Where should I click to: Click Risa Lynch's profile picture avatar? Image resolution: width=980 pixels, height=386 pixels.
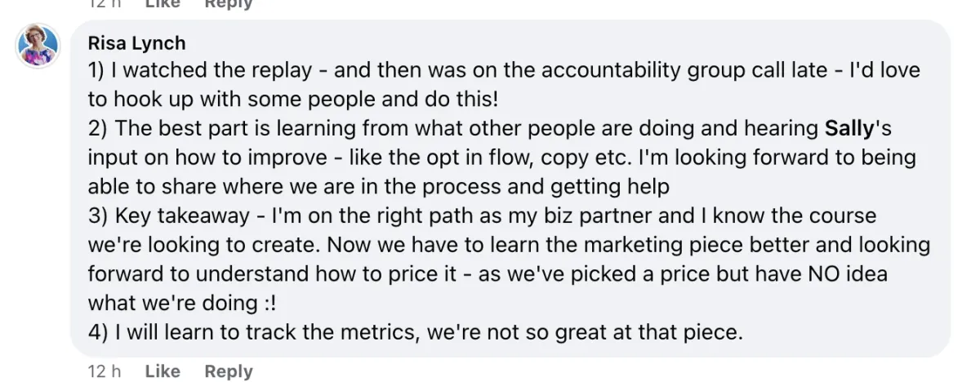(x=38, y=46)
